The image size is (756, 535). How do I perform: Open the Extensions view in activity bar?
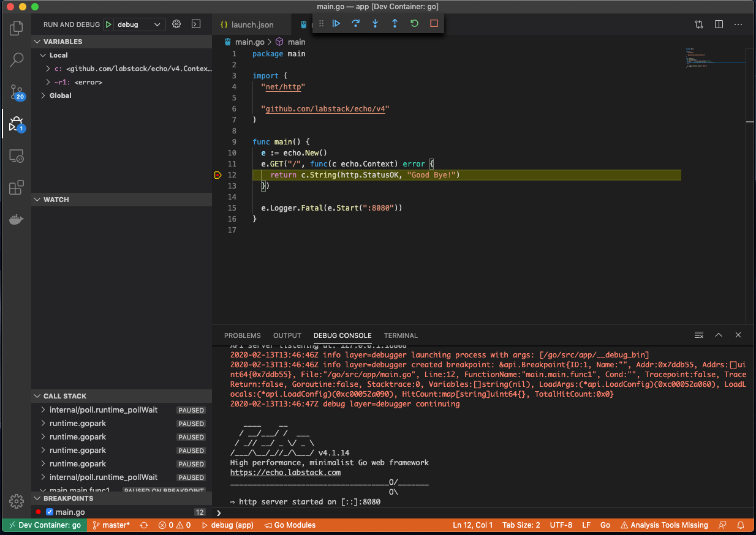click(x=17, y=187)
